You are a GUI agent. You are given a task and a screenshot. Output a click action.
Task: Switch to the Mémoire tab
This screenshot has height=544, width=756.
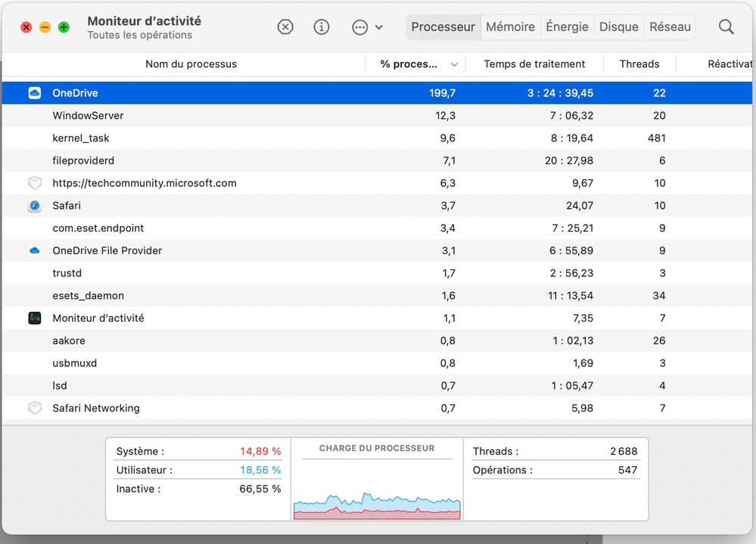tap(510, 27)
